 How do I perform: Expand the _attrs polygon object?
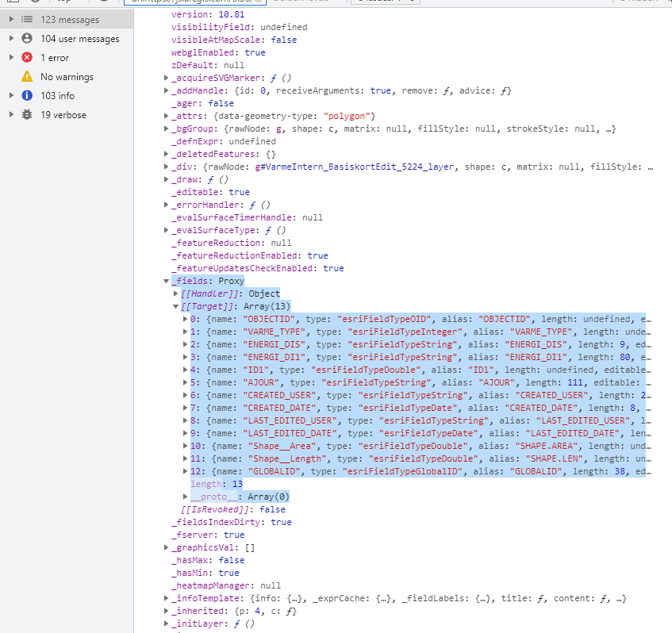166,116
